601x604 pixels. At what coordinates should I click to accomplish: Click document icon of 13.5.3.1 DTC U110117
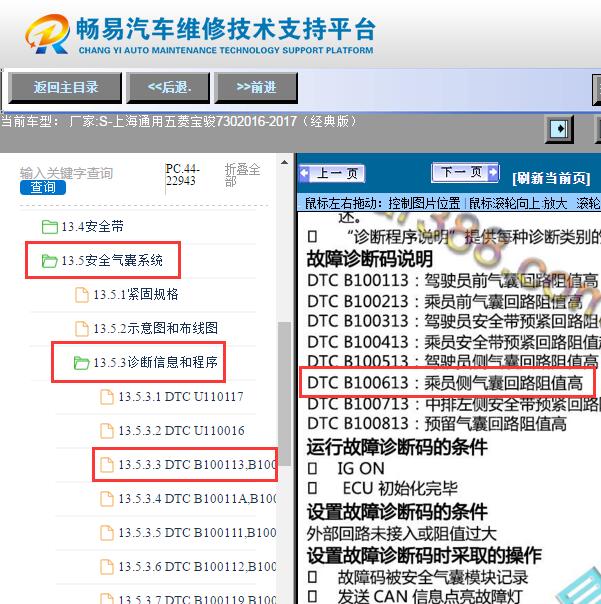(107, 397)
